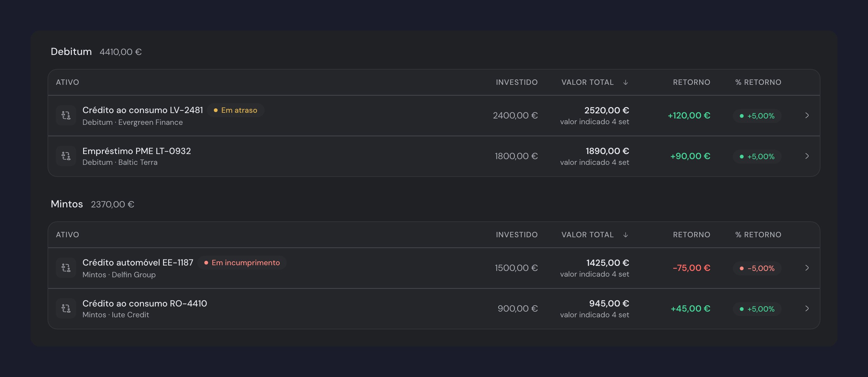Sort Mintos table by Ativo column header

pos(67,235)
